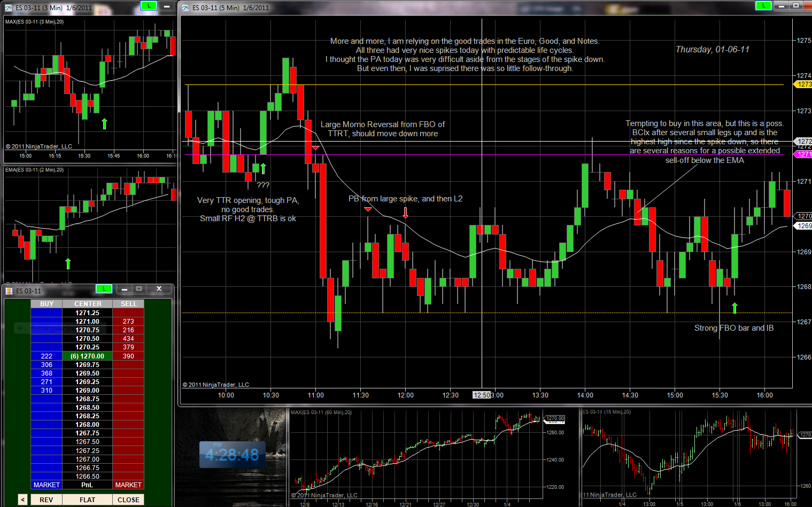Click the 5 Min chart title icon

coord(185,7)
